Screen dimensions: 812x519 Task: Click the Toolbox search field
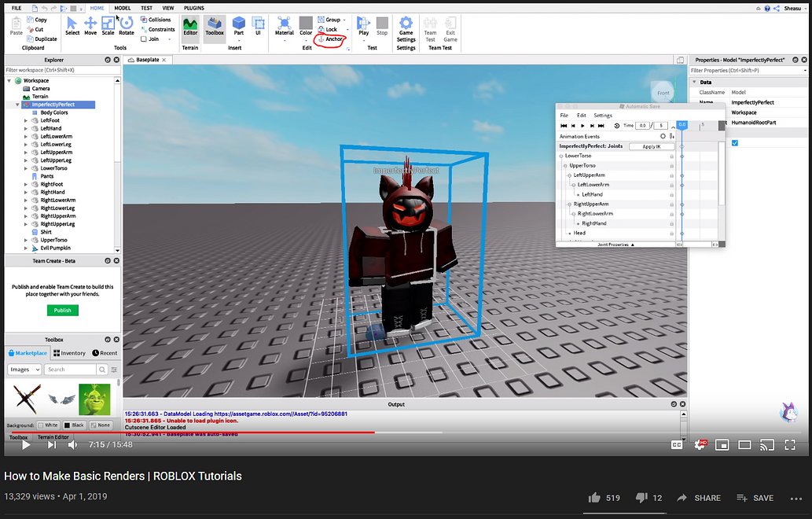(x=67, y=369)
